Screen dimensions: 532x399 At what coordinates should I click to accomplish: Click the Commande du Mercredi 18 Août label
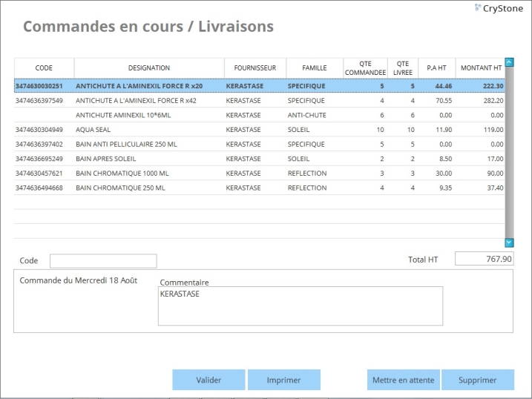click(79, 280)
